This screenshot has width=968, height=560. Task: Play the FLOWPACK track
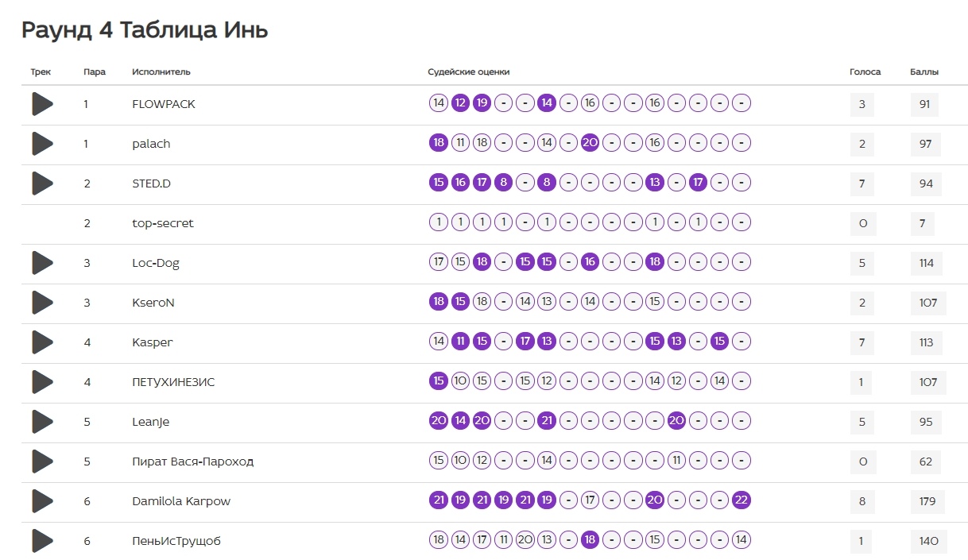(x=42, y=104)
